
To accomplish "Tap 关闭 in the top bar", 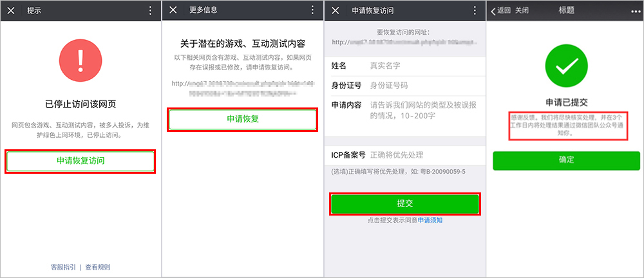I will click(x=522, y=11).
